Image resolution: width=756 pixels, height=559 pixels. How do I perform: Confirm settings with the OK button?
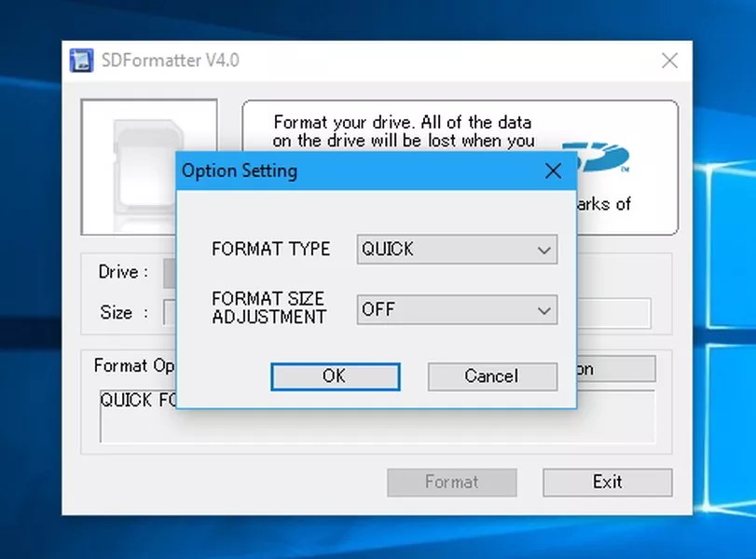point(336,376)
